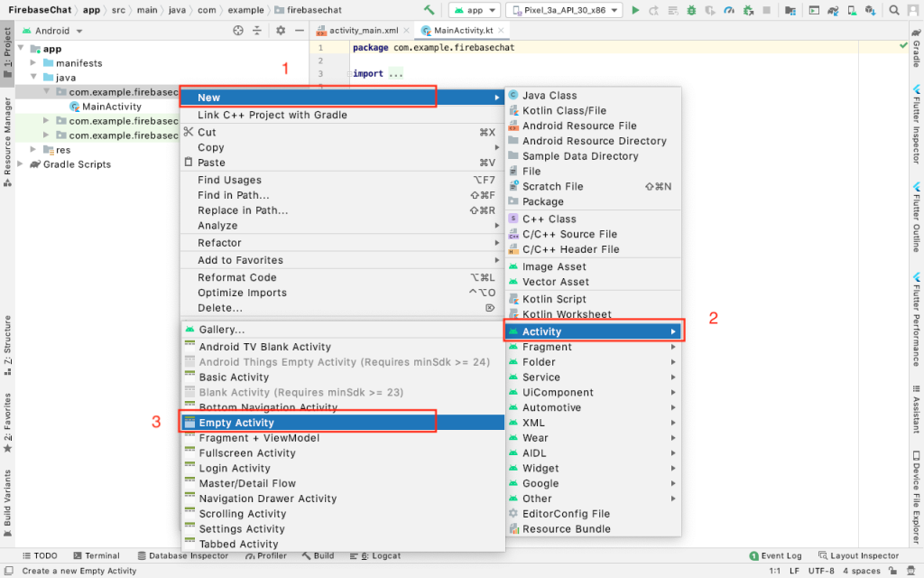Viewport: 924px width, 578px height.
Task: Open the Terminal tool window
Action: pyautogui.click(x=96, y=555)
